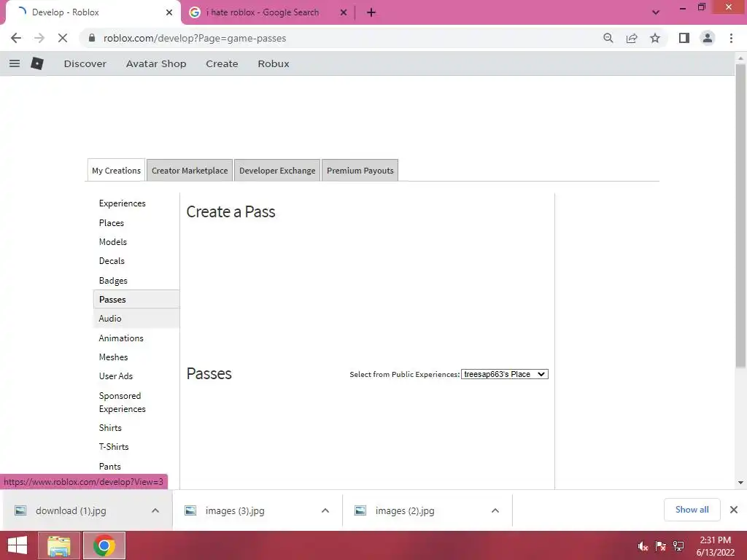The image size is (747, 560).
Task: Open Robux in the navbar
Action: [x=274, y=63]
